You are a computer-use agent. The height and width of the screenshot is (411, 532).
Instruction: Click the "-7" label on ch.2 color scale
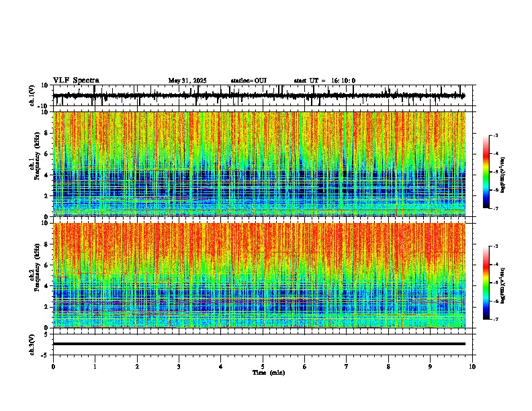pos(496,319)
